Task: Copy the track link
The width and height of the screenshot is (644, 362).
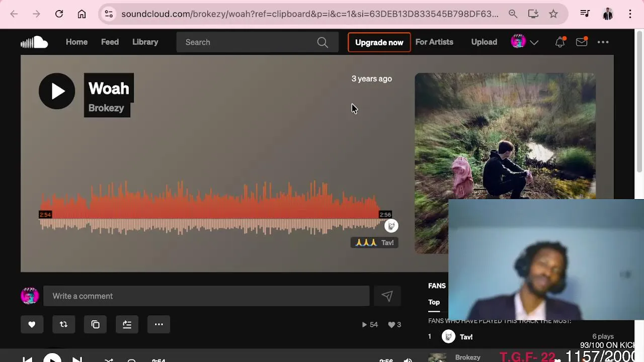Action: click(x=95, y=325)
